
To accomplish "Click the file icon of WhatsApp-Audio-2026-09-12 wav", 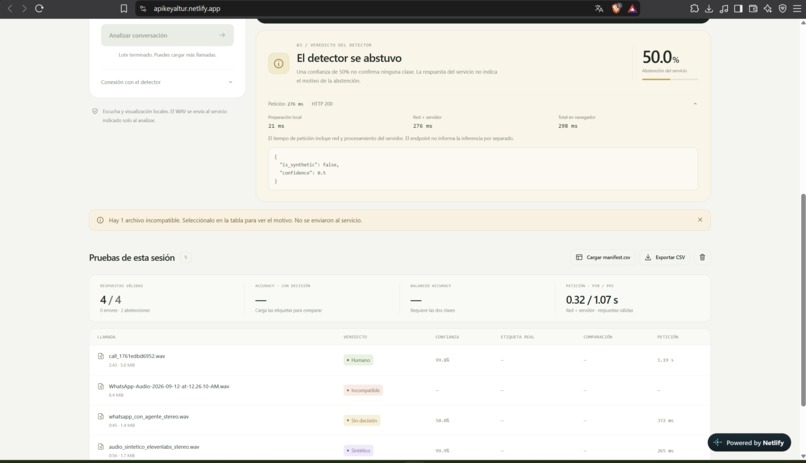I will coord(101,386).
